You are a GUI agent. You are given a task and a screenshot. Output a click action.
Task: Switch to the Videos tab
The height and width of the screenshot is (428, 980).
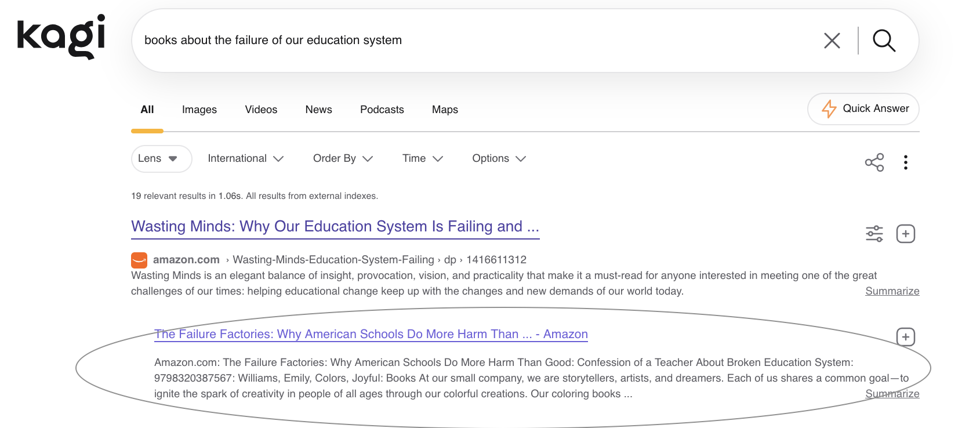(261, 110)
